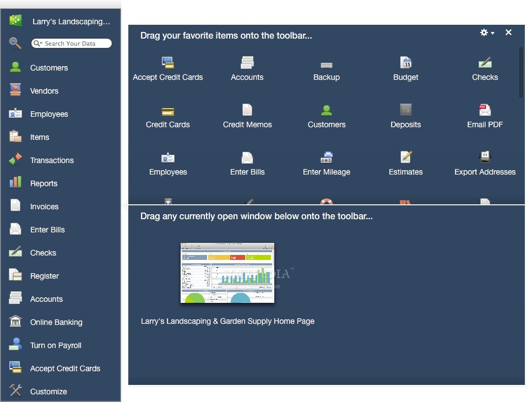Viewport: 532px width, 402px height.
Task: Click the Email PDF icon
Action: 485,110
